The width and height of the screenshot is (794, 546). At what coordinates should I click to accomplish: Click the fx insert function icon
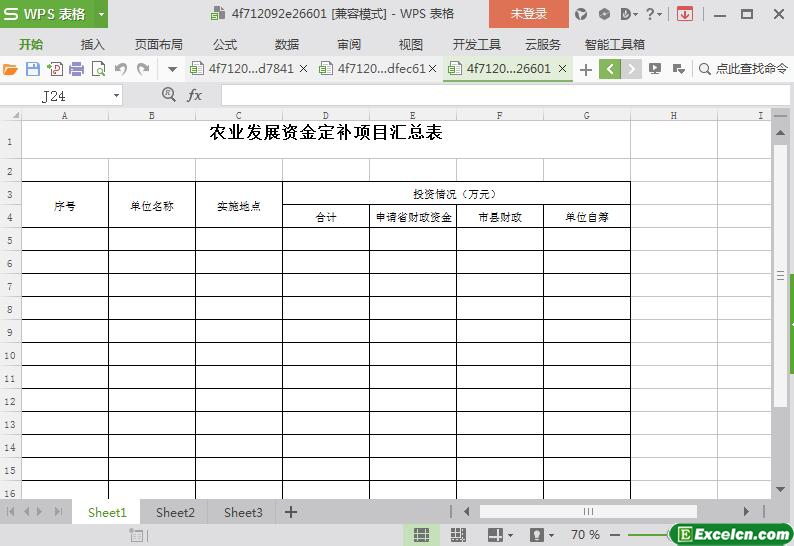[x=194, y=95]
